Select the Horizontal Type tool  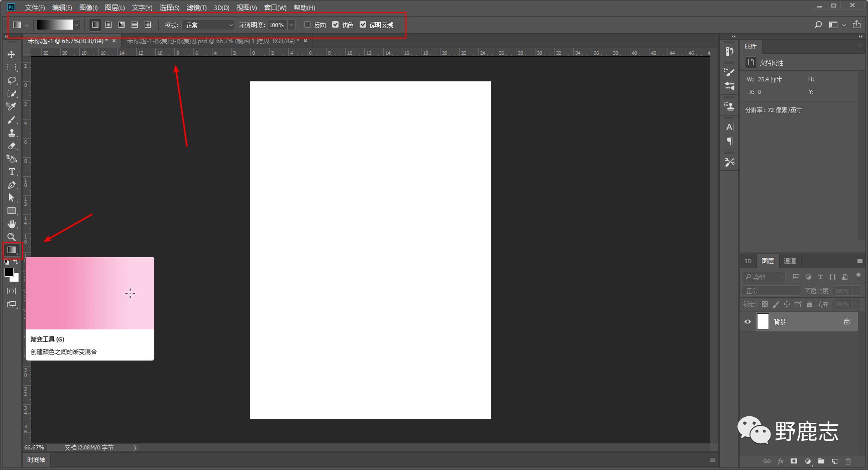pos(12,172)
